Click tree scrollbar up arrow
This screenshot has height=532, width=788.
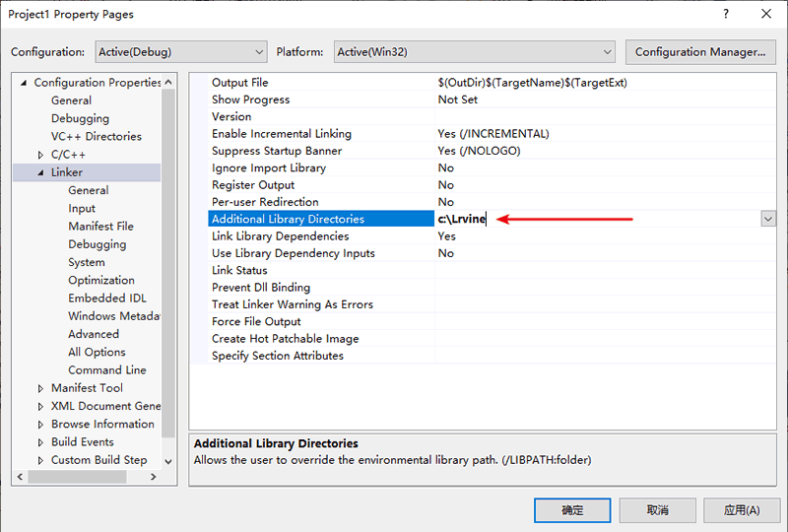(168, 82)
